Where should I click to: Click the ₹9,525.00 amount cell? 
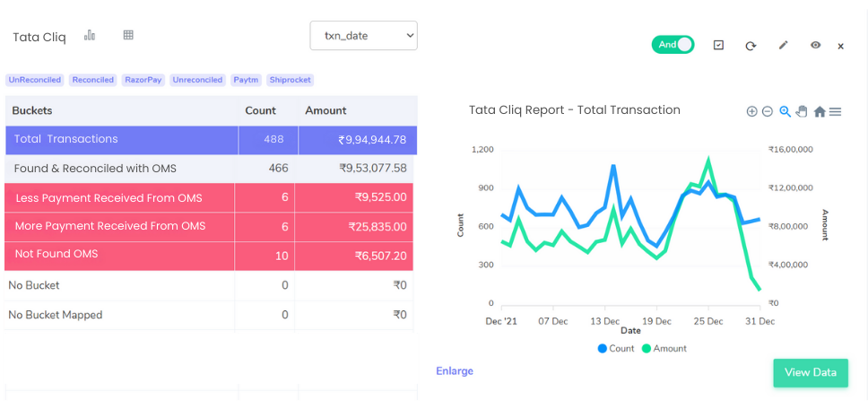[x=354, y=197]
